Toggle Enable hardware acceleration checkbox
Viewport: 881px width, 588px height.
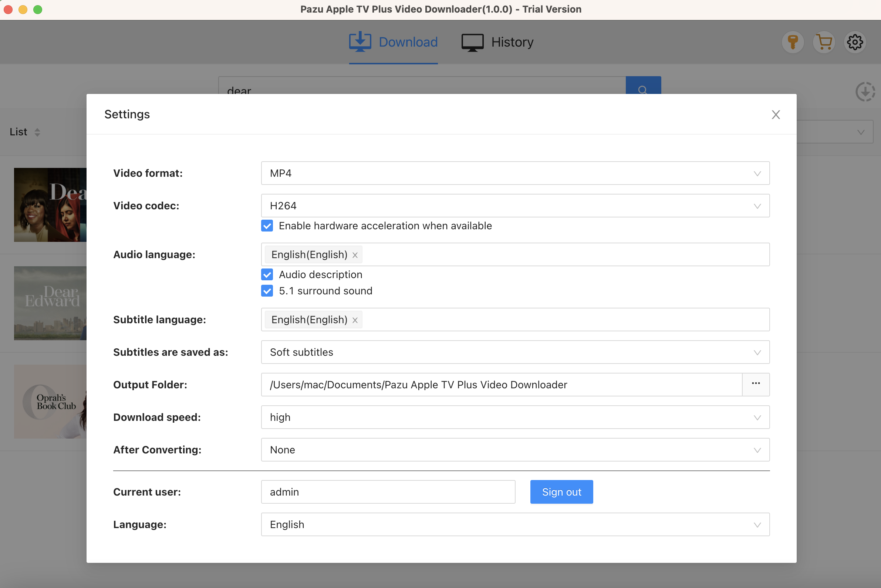[267, 226]
